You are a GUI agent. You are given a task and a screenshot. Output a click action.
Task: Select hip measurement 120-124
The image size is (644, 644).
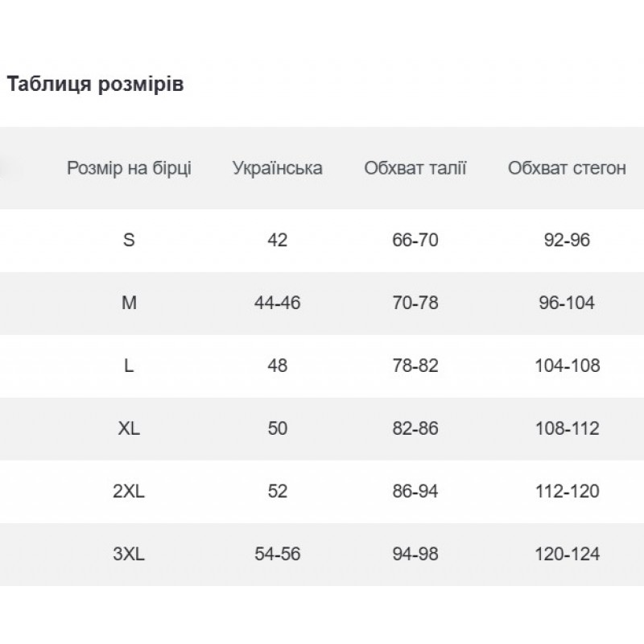[x=567, y=554]
